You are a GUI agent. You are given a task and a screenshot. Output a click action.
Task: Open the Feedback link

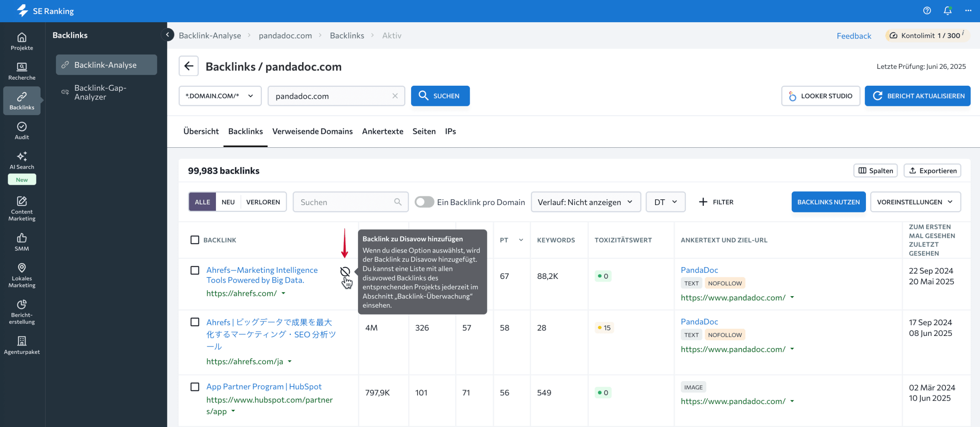click(854, 36)
